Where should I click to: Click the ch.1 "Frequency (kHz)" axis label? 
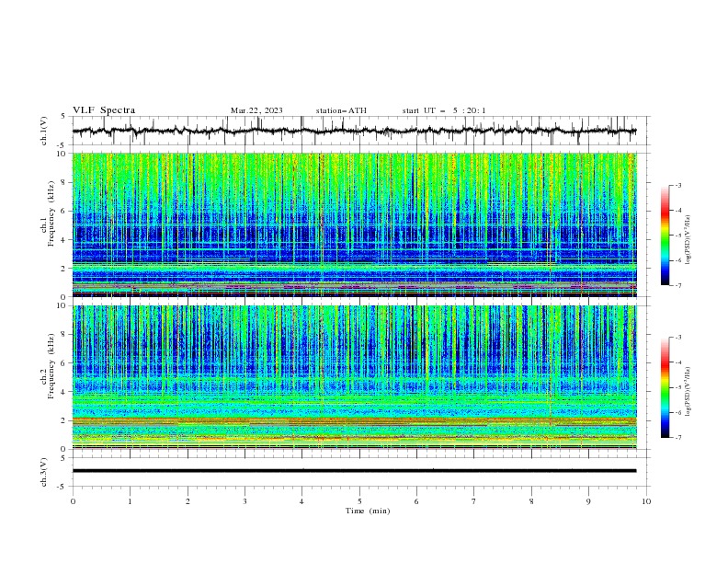(51, 214)
